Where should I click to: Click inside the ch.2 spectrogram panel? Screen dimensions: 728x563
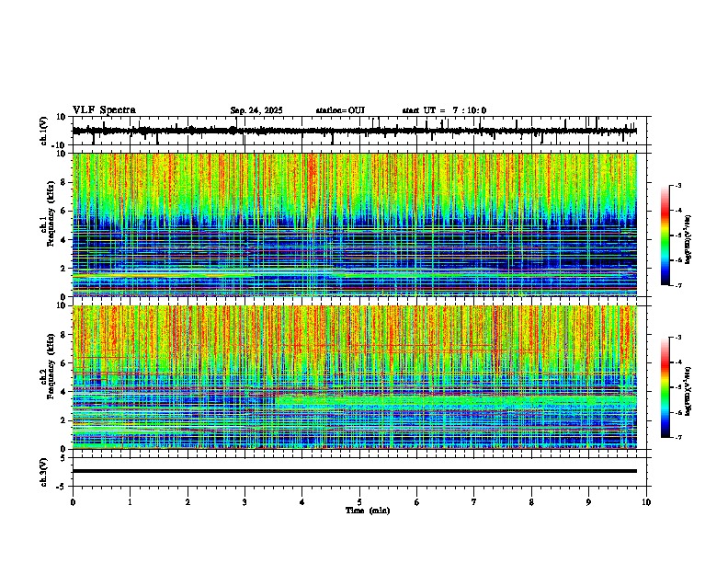point(355,377)
